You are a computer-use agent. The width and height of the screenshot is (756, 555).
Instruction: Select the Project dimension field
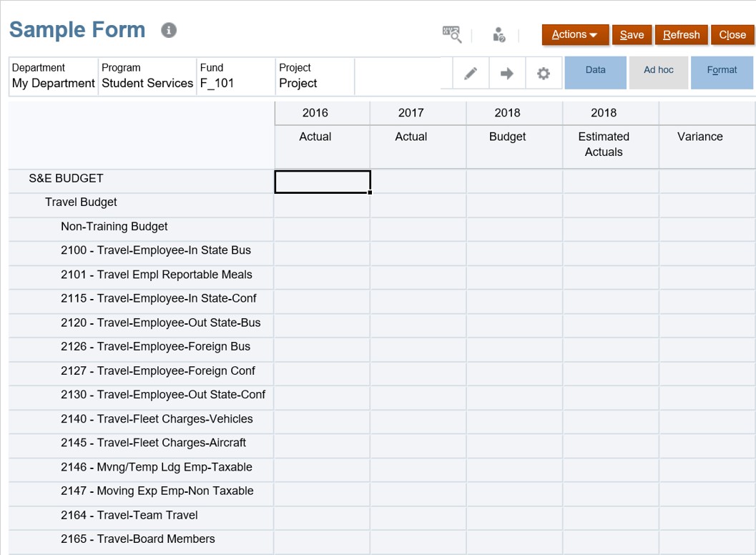coord(315,77)
